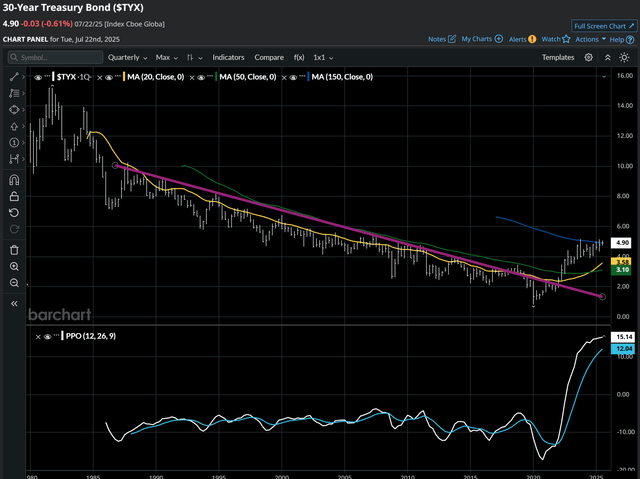Open the chart bar-type dropdown

pyautogui.click(x=194, y=58)
